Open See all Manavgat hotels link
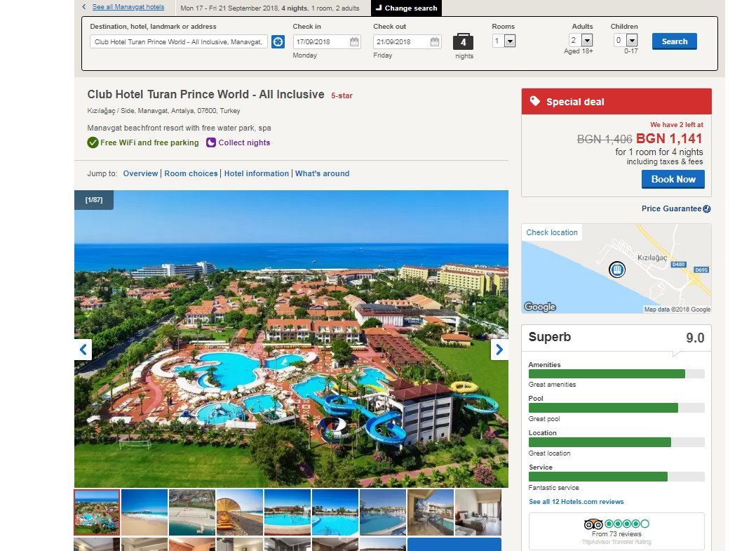Screen dimensions: 756x551 point(128,7)
